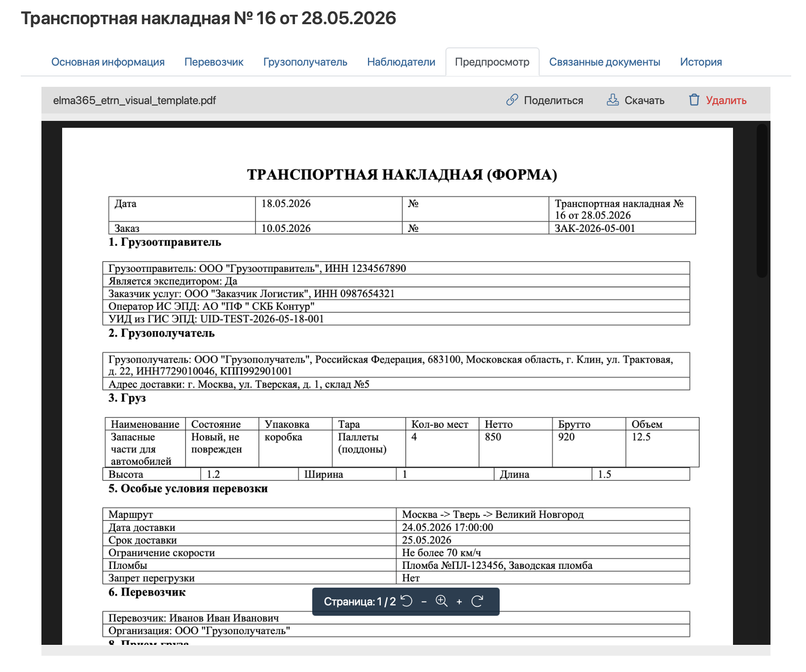
Task: Click the Состояние column header
Action: point(222,424)
